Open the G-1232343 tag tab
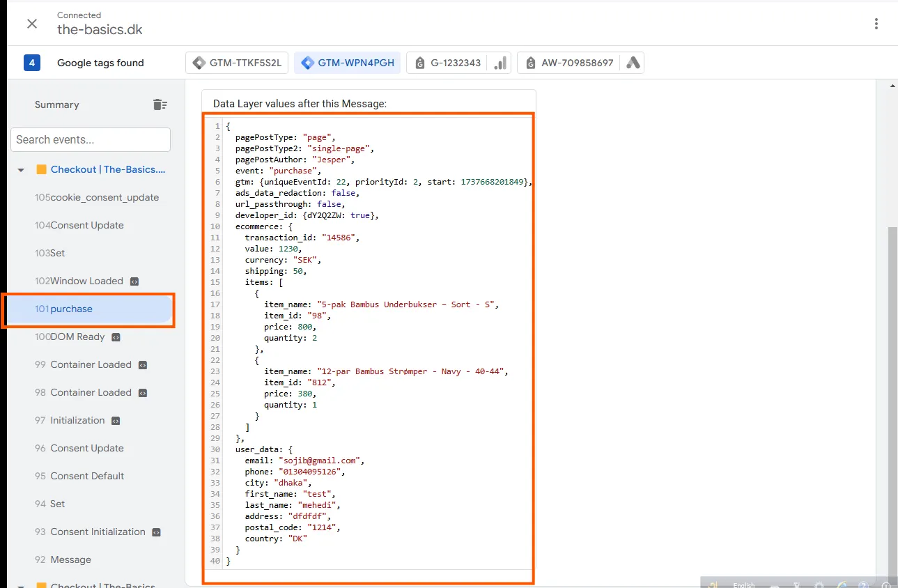Image resolution: width=898 pixels, height=588 pixels. pos(459,63)
